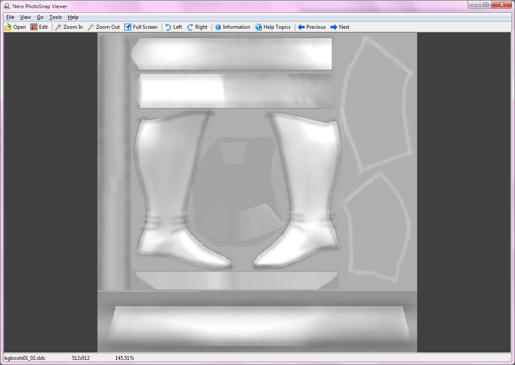This screenshot has height=365, width=515.
Task: Click the Zoom In magnifier icon
Action: point(58,27)
